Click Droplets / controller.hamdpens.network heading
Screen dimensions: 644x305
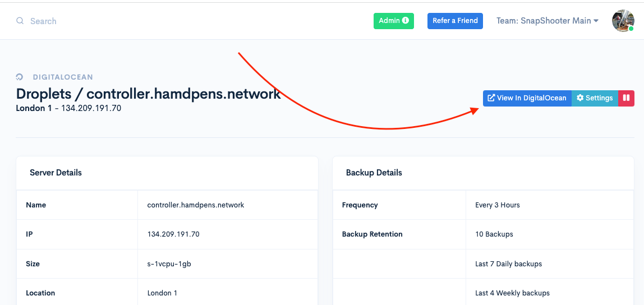148,94
